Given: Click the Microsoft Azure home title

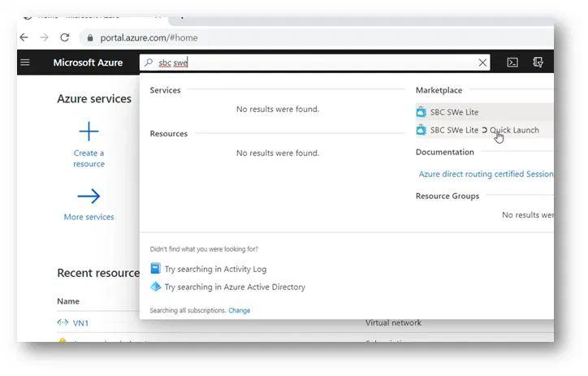Looking at the screenshot, I should pyautogui.click(x=88, y=63).
